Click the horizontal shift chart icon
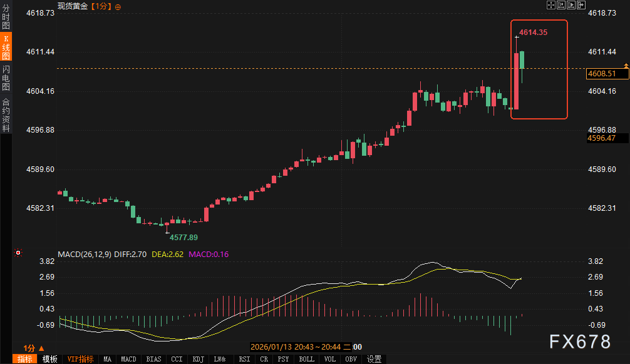 click(x=581, y=5)
